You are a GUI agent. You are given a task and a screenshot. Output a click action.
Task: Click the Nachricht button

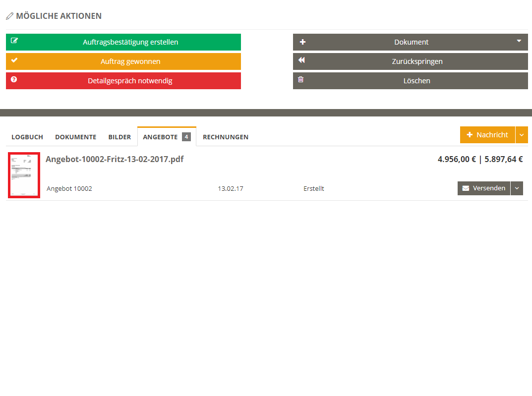coord(487,135)
